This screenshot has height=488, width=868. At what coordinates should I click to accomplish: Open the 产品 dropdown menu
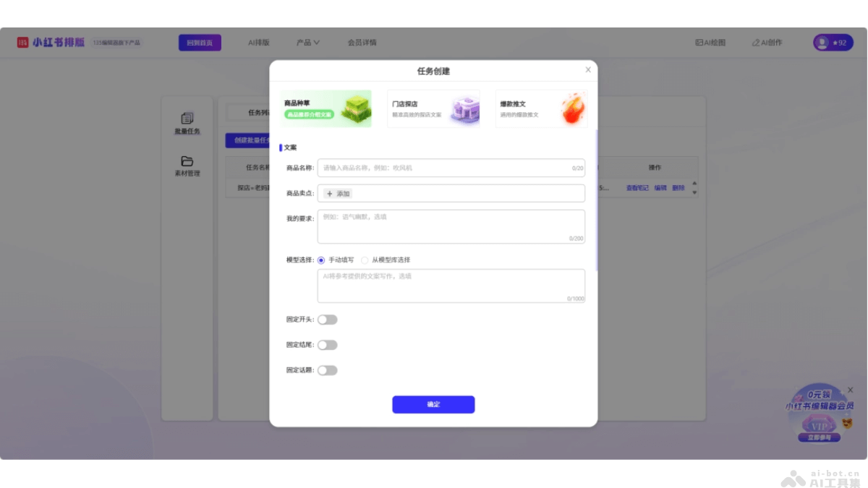pos(307,42)
